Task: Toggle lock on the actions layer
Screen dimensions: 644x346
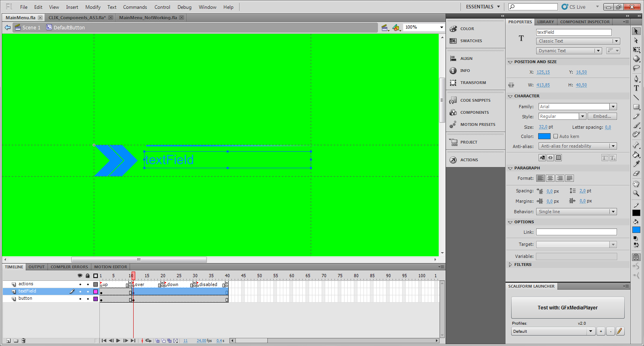Action: click(88, 284)
